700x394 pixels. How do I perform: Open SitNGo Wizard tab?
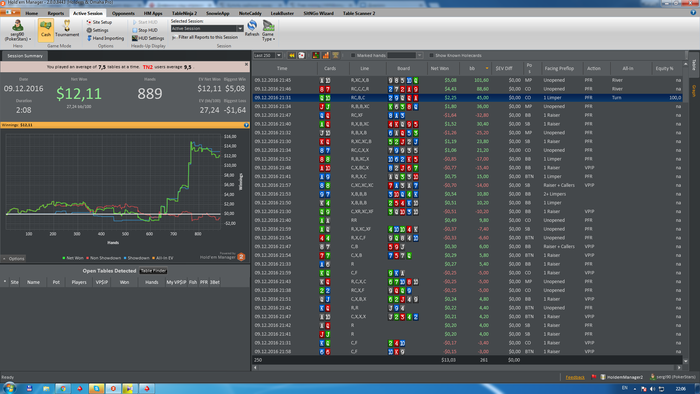[318, 13]
